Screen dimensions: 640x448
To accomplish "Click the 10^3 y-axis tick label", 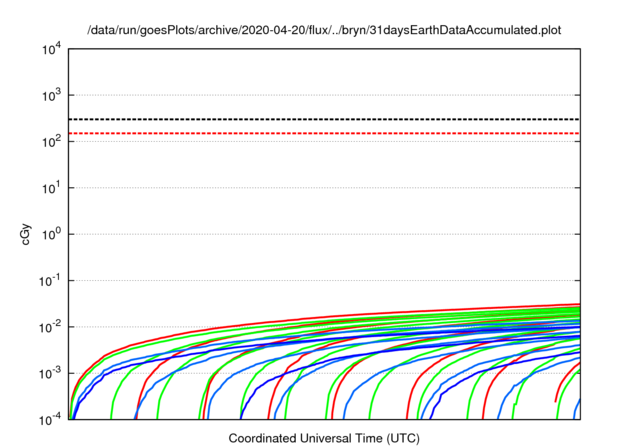I will point(52,95).
